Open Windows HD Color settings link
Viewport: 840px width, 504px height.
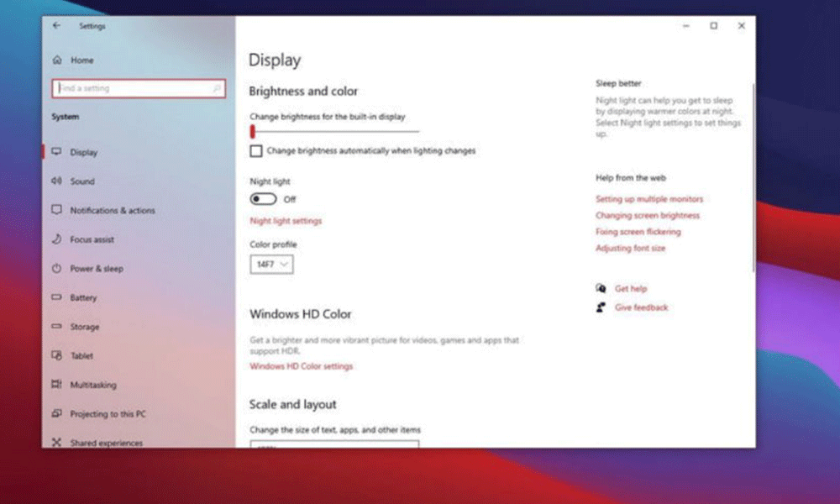pos(301,366)
